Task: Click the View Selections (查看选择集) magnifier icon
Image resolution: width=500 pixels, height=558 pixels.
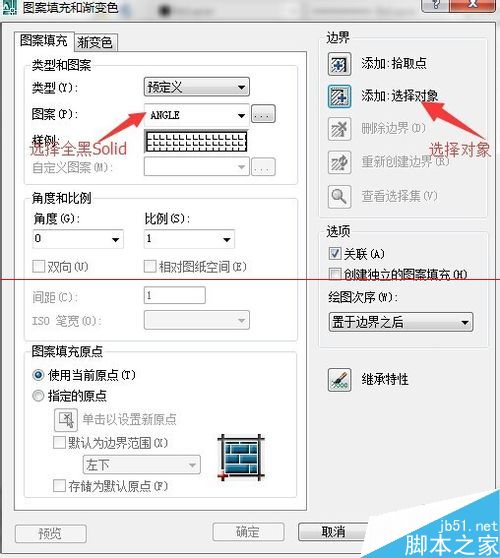Action: [339, 196]
